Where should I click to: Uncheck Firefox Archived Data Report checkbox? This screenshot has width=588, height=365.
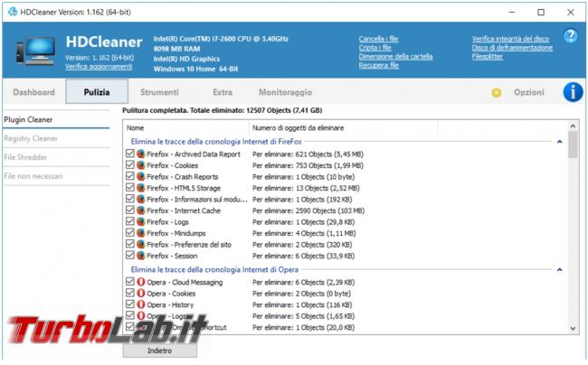pos(129,154)
